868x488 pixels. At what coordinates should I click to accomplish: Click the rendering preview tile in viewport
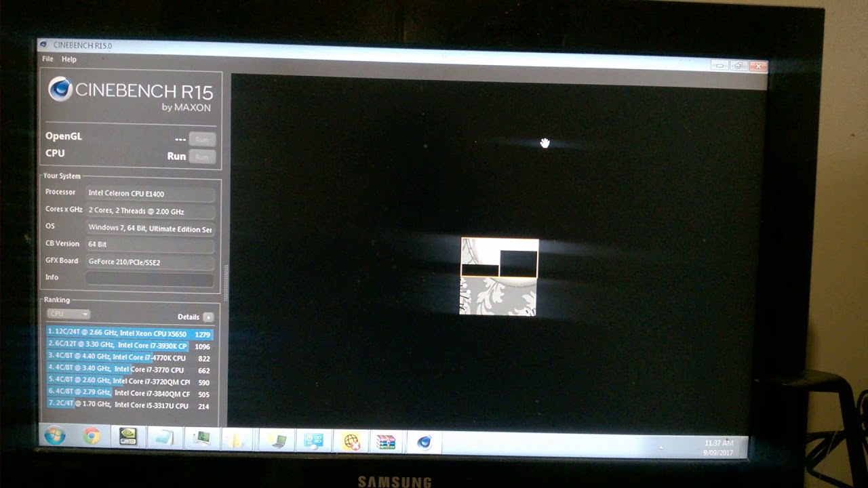click(x=499, y=277)
